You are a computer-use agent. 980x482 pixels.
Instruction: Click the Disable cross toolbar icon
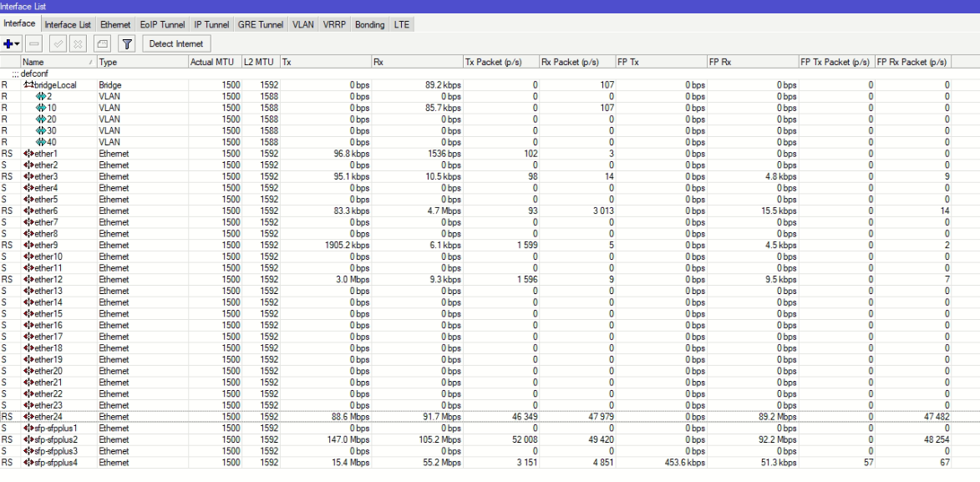tap(78, 43)
